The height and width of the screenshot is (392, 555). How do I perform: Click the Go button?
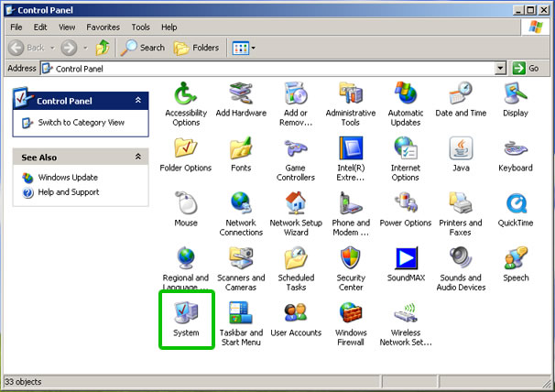point(526,68)
